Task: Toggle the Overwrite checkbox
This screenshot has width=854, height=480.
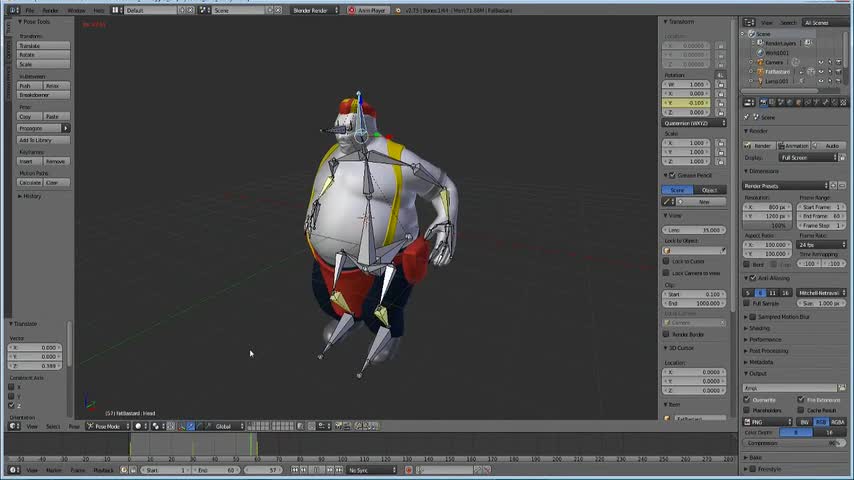Action: coord(747,400)
